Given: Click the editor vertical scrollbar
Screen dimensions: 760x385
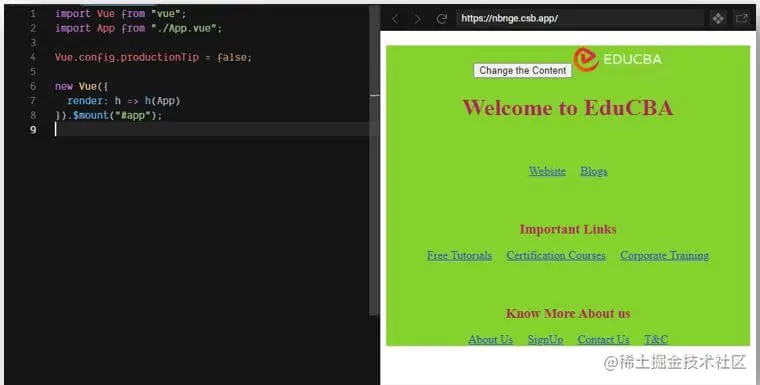Looking at the screenshot, I should point(374,160).
